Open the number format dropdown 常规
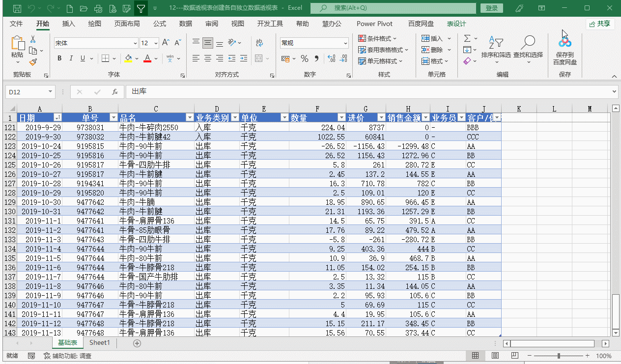 [345, 43]
